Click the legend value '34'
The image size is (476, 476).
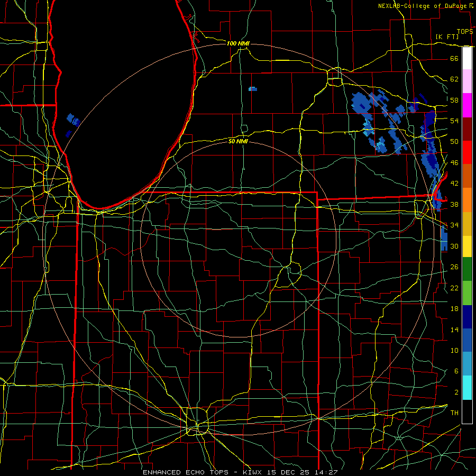pyautogui.click(x=454, y=225)
